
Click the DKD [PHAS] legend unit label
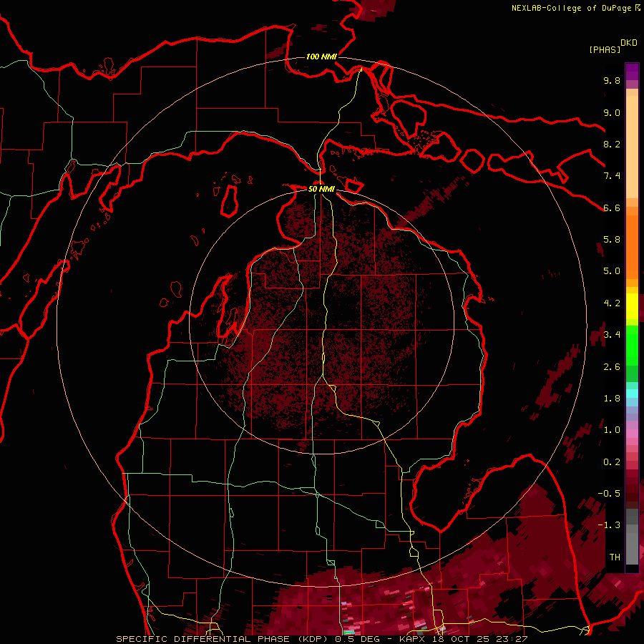(613, 47)
